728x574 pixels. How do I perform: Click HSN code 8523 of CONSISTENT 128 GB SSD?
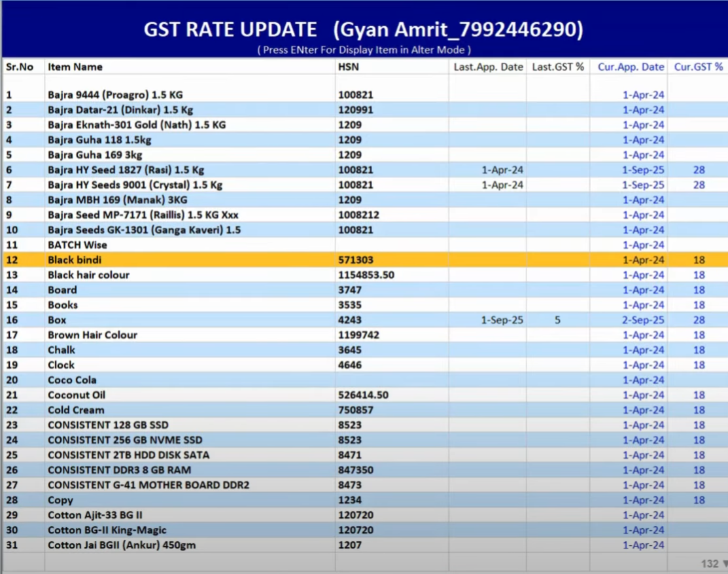(350, 425)
